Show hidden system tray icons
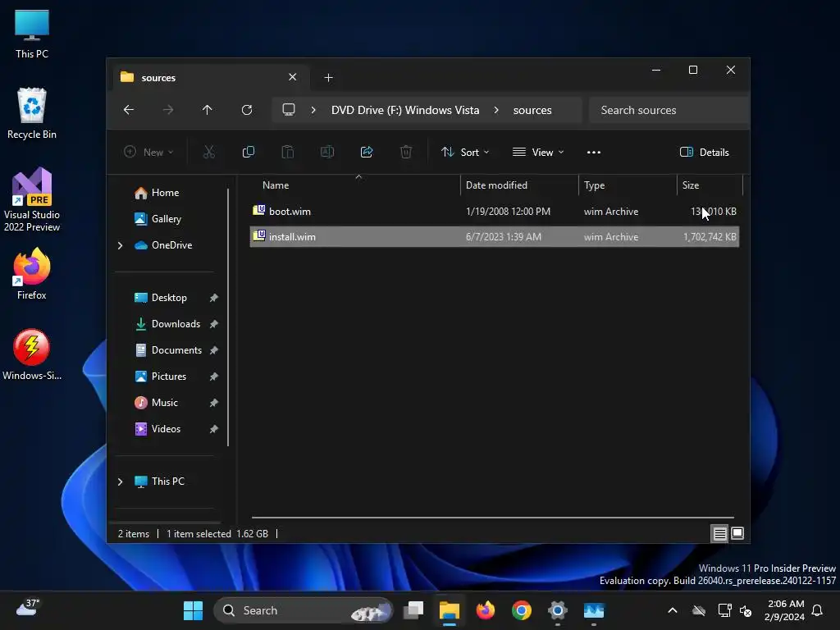The height and width of the screenshot is (630, 840). tap(673, 610)
